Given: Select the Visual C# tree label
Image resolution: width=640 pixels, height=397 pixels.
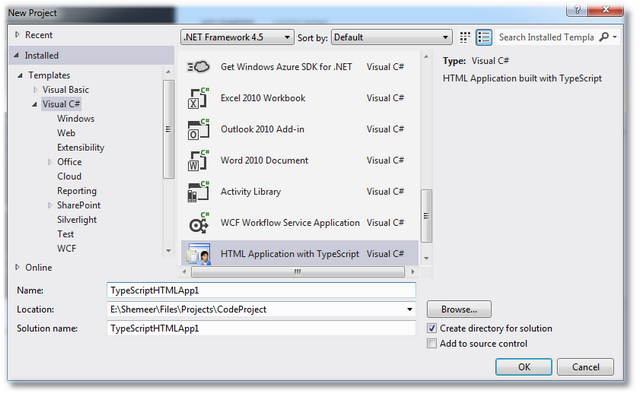Looking at the screenshot, I should [x=61, y=104].
